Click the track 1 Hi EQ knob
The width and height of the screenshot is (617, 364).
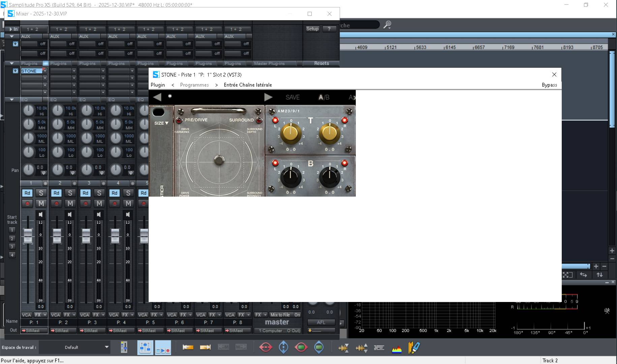coord(29,110)
